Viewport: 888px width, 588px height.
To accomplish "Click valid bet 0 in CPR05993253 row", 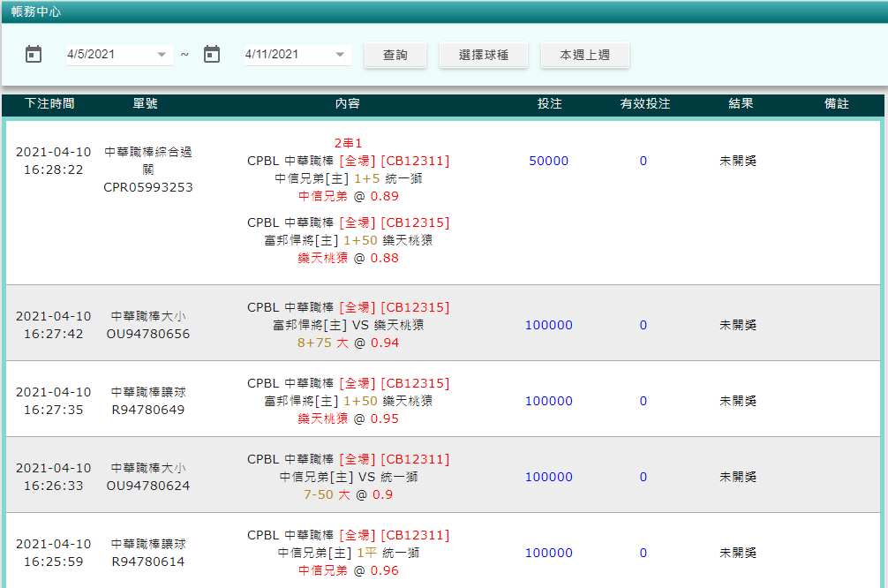I will pyautogui.click(x=643, y=161).
